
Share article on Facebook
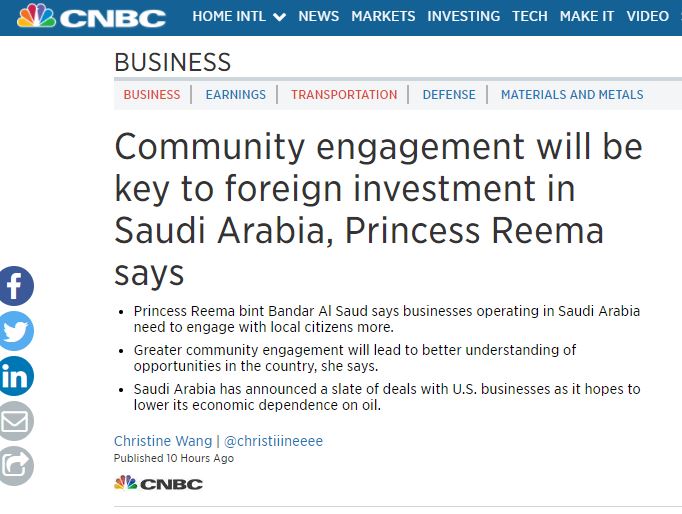coord(16,286)
